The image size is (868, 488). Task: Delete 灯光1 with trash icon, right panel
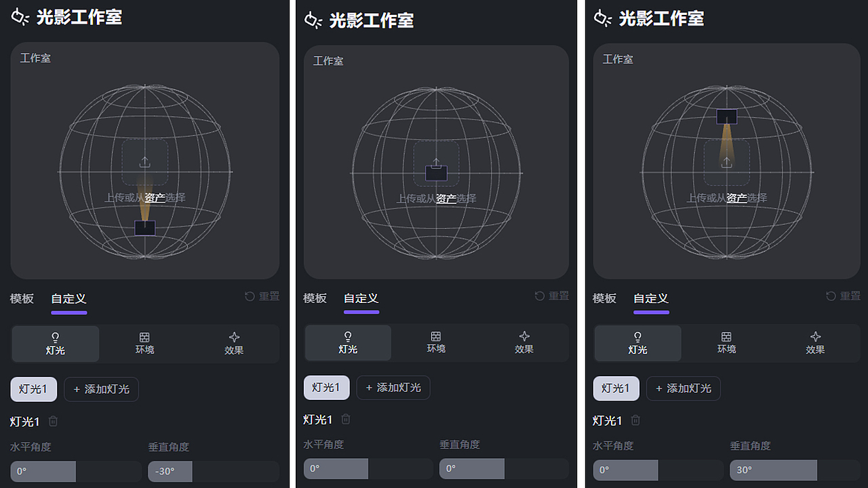click(x=635, y=420)
